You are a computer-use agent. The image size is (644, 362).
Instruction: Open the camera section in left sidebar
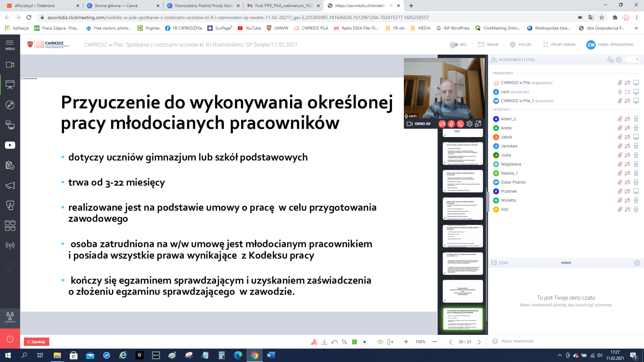pyautogui.click(x=10, y=65)
